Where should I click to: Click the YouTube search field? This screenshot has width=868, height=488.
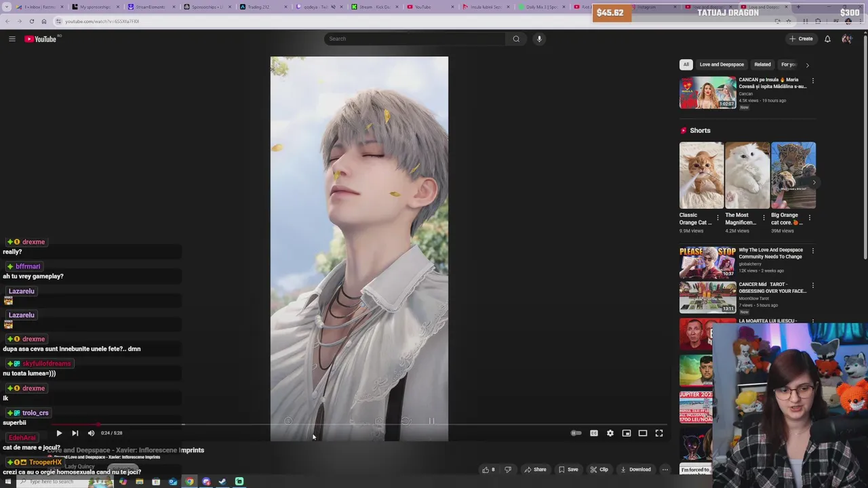point(415,39)
